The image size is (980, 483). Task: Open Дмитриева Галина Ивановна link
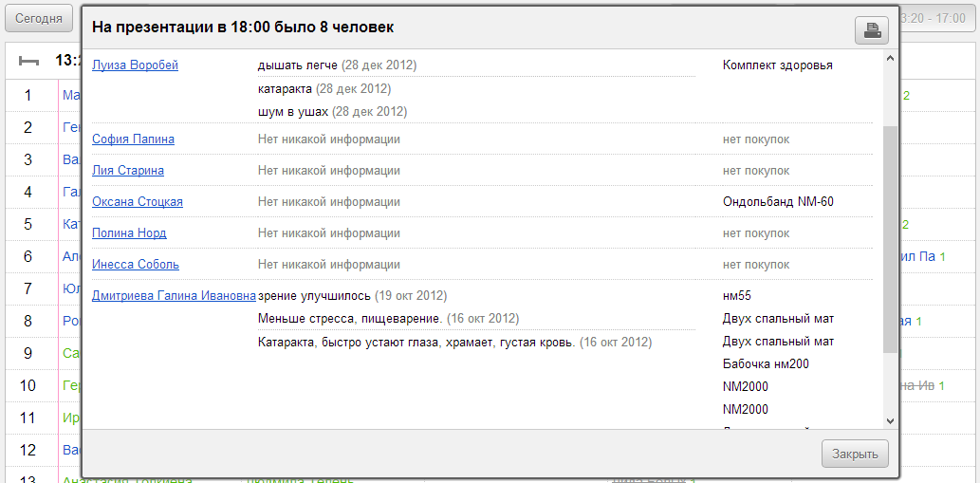174,296
